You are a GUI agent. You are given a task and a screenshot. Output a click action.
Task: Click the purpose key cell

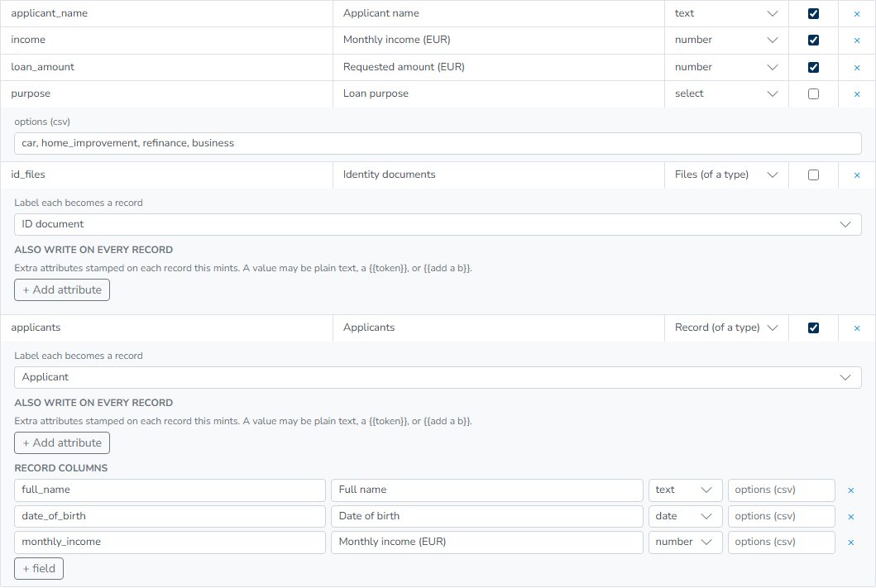click(x=166, y=93)
